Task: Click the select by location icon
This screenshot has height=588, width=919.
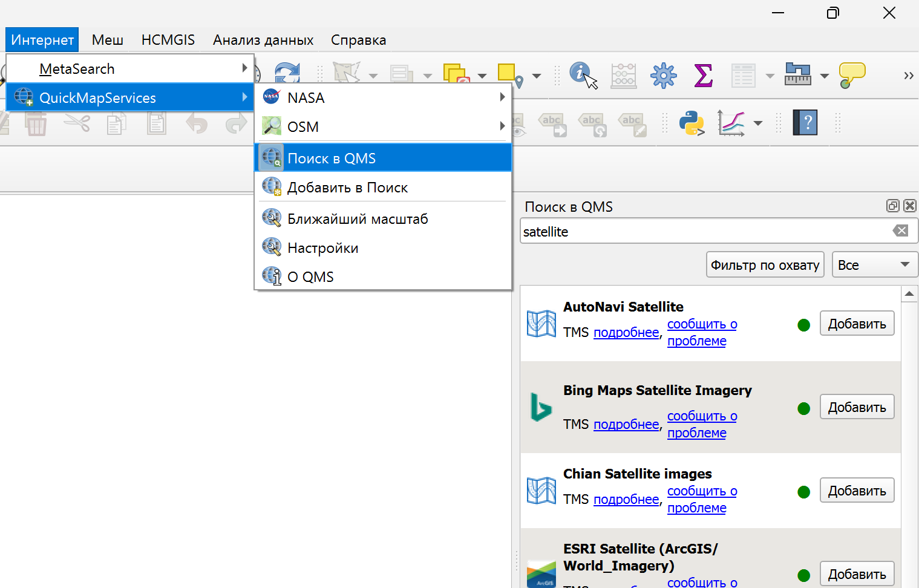Action: [x=510, y=76]
